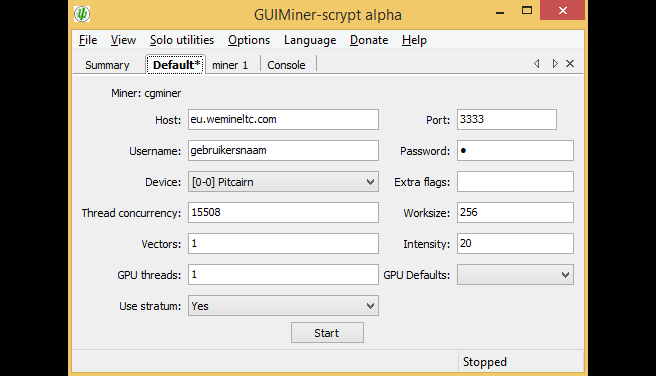Expand the Device dropdown showing Pitcairn
Screen dimensions: 656x376
283,182
